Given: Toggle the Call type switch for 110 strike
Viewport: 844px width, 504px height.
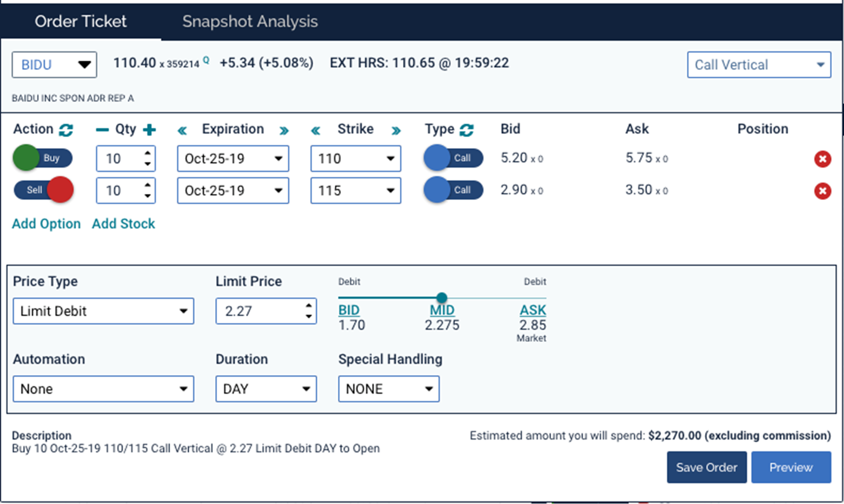Looking at the screenshot, I should tap(453, 158).
